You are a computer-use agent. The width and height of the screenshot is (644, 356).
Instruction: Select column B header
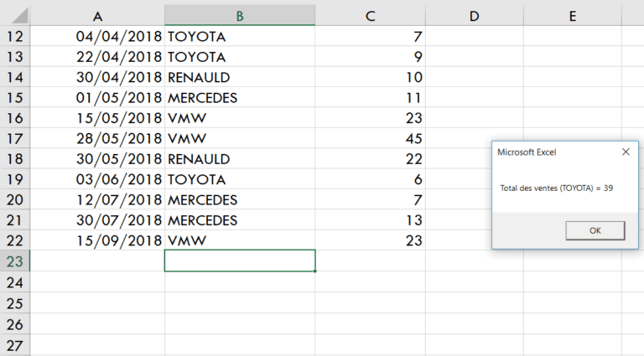(x=240, y=16)
